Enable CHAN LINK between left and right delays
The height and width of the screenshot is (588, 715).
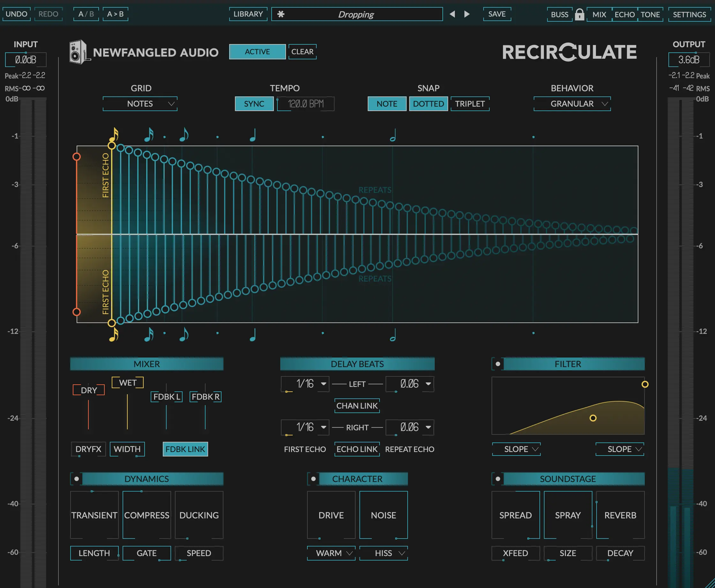coord(357,405)
